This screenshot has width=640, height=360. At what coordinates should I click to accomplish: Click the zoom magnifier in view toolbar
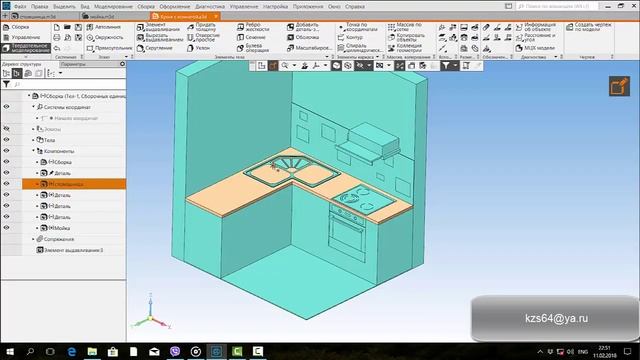point(285,66)
